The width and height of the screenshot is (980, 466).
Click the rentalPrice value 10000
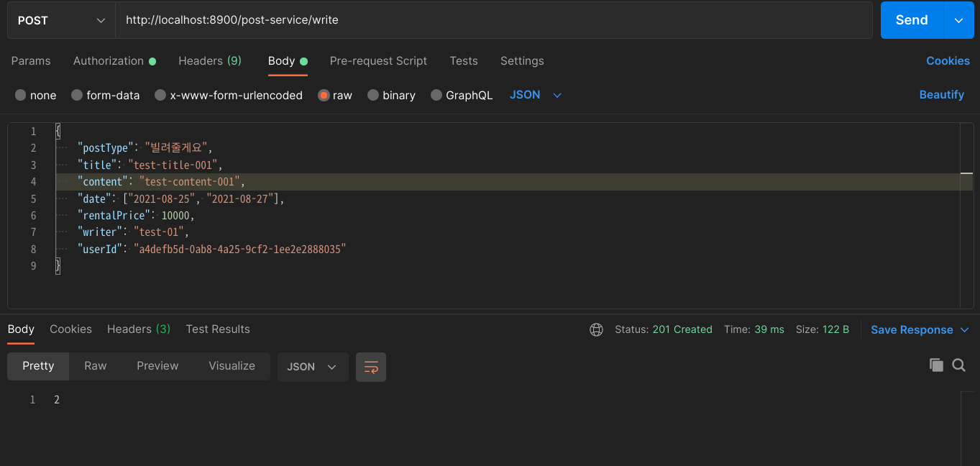(175, 215)
